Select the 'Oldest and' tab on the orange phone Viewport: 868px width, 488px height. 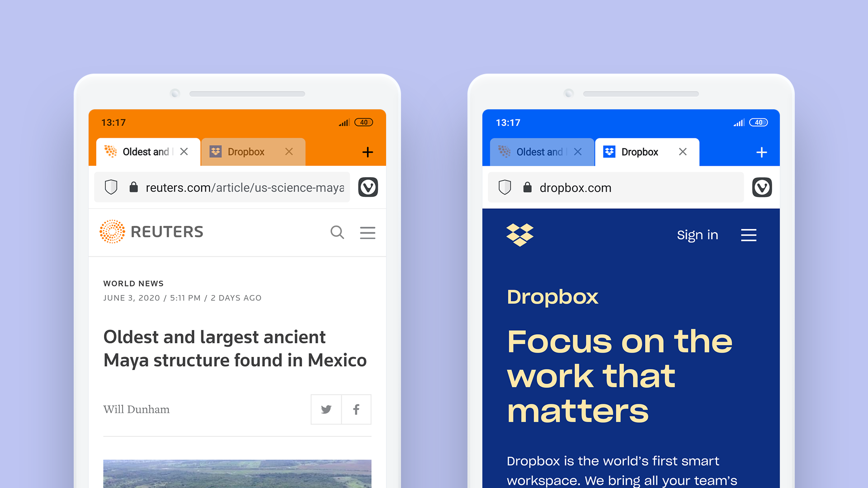(148, 152)
